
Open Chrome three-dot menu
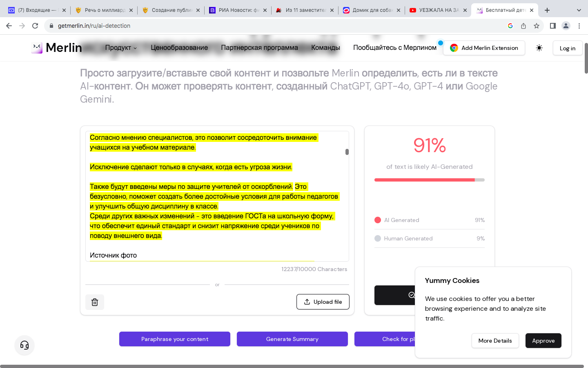click(x=579, y=26)
